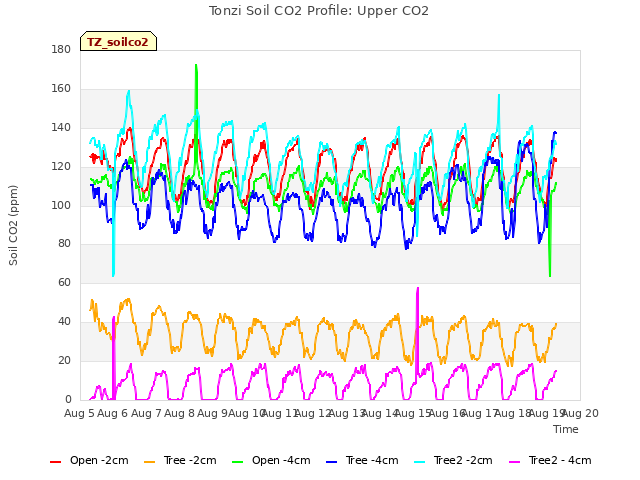Click the blue Tree -4cm legend swatch
Screen dimensions: 640x480
(x=331, y=462)
